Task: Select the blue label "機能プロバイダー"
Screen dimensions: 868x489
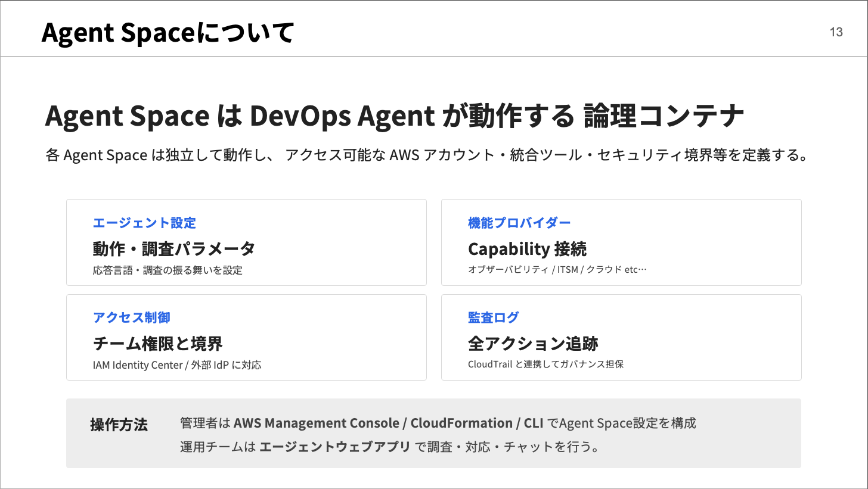Action: point(519,223)
